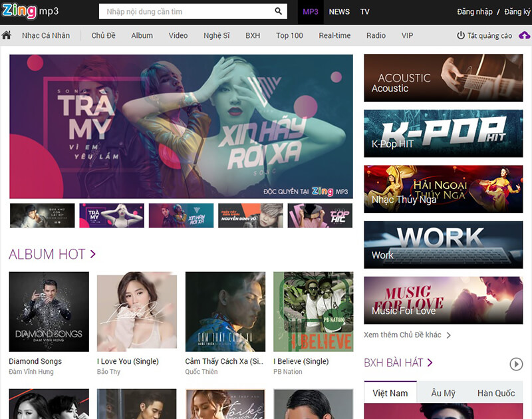532x419 pixels.
Task: Click the I Love You (Single) title link
Action: (128, 361)
